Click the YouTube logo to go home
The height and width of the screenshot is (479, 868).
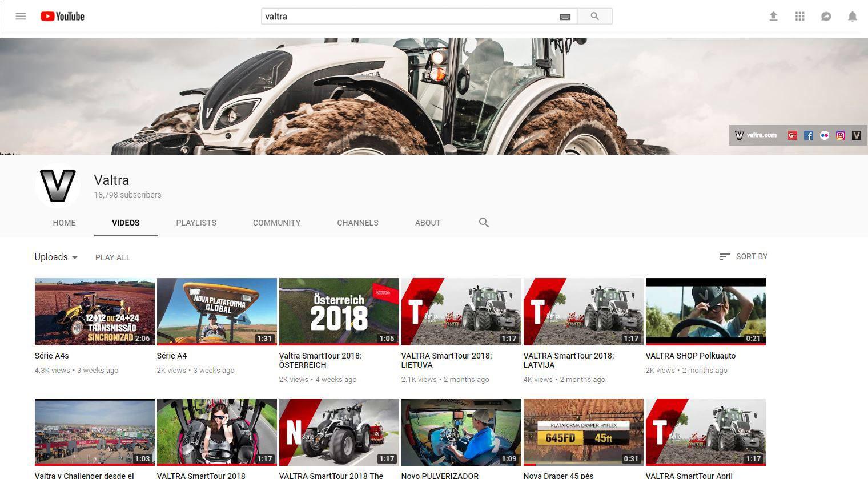[x=62, y=16]
